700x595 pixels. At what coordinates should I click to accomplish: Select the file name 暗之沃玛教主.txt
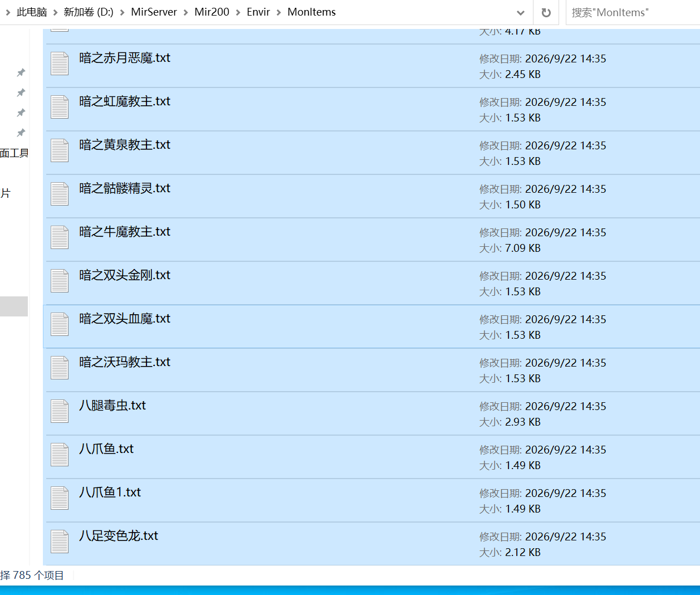pyautogui.click(x=125, y=362)
